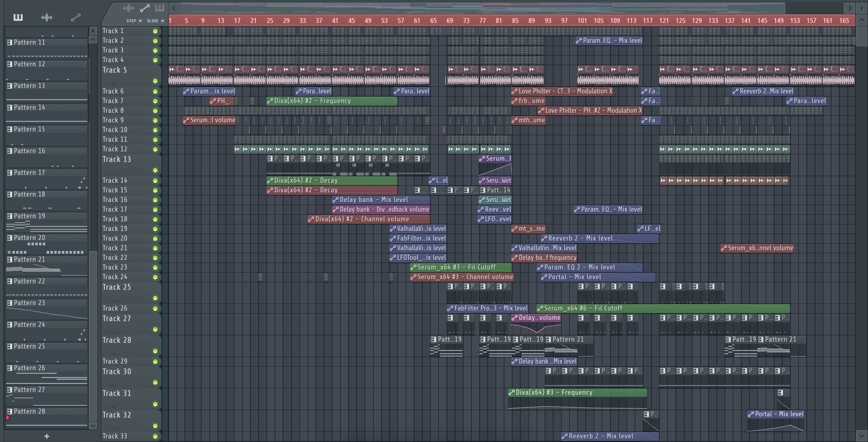Click bar 145 on the timeline ruler

point(762,21)
